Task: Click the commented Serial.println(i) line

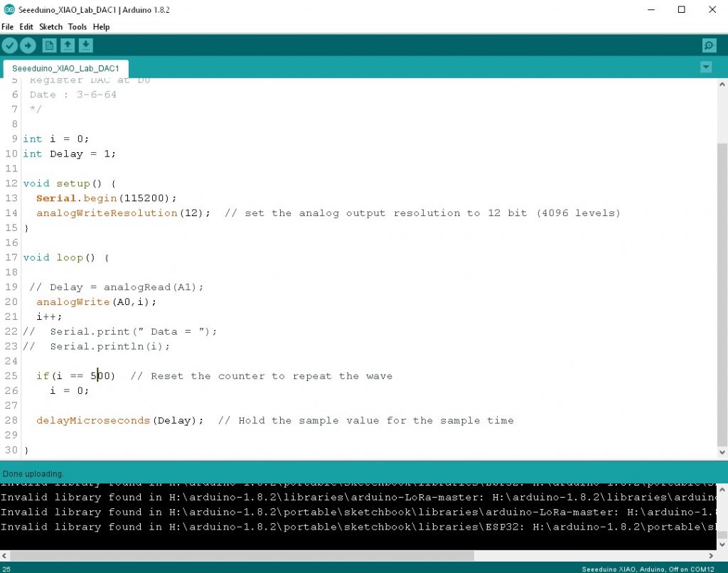Action: [97, 346]
